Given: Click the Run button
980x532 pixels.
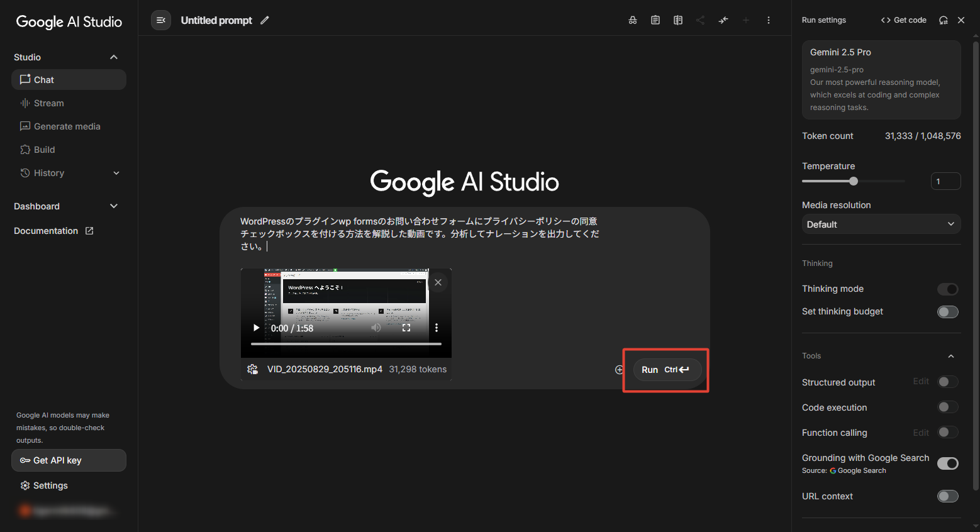Looking at the screenshot, I should tap(667, 370).
